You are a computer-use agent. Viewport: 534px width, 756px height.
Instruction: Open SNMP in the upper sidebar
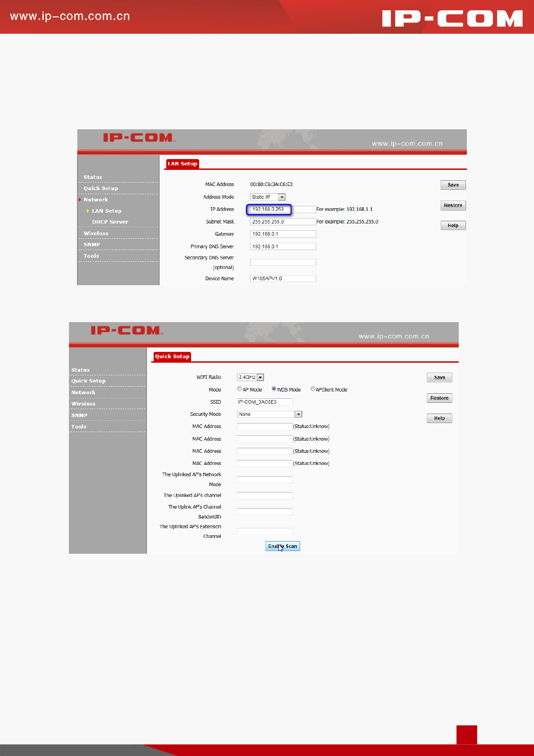pyautogui.click(x=92, y=245)
